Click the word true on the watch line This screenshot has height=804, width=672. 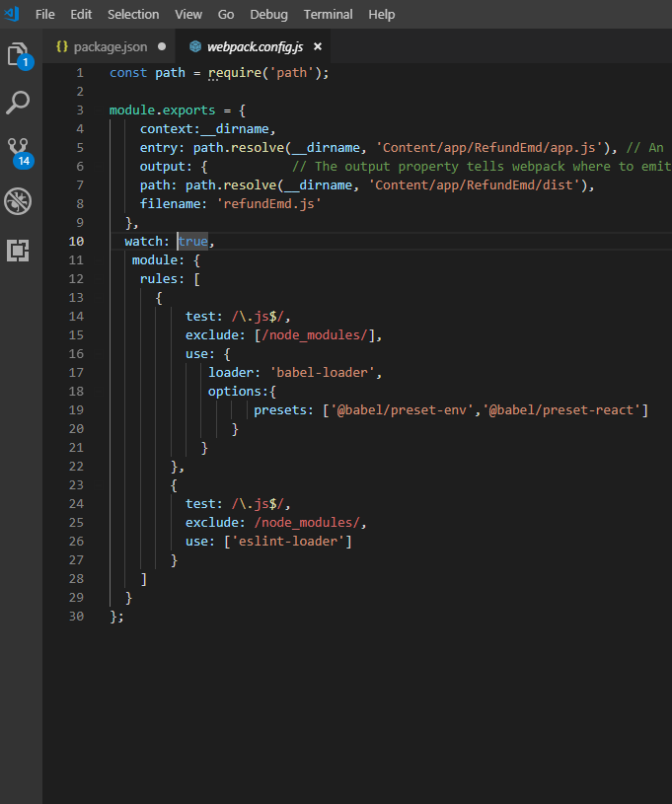192,242
